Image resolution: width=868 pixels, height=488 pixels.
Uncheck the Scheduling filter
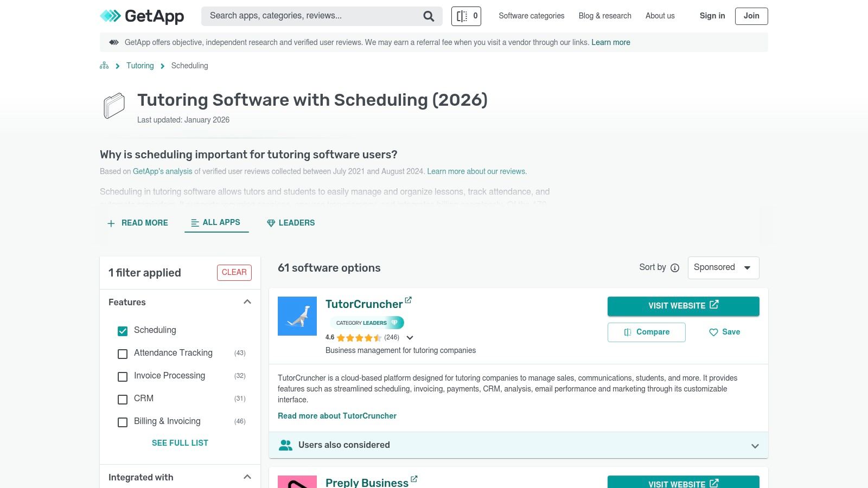coord(122,331)
